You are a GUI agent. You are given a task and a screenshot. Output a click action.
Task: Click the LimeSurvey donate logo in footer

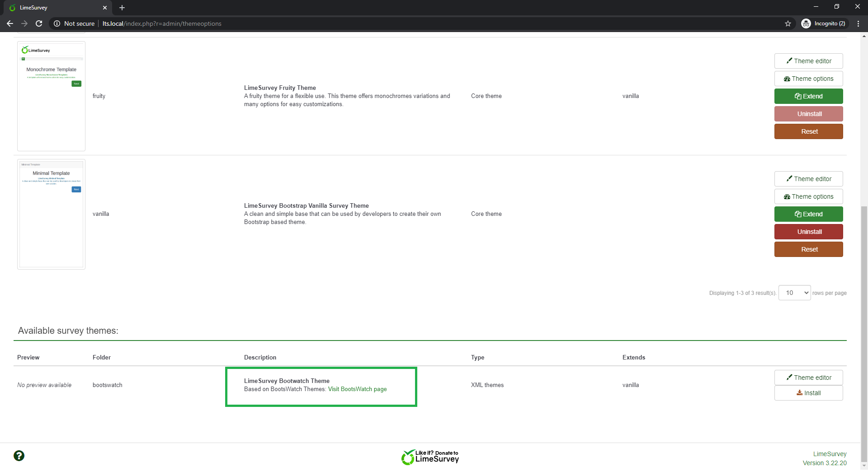430,457
